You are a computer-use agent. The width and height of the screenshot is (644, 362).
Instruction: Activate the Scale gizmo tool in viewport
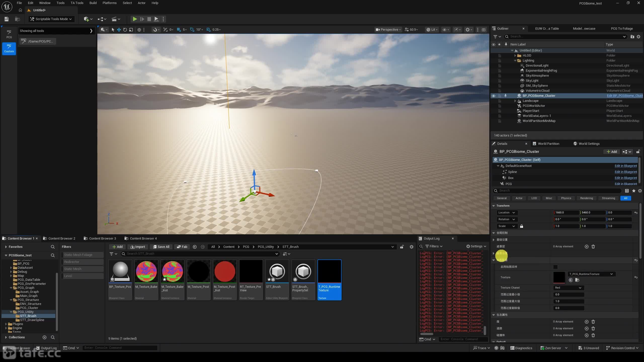pyautogui.click(x=131, y=30)
